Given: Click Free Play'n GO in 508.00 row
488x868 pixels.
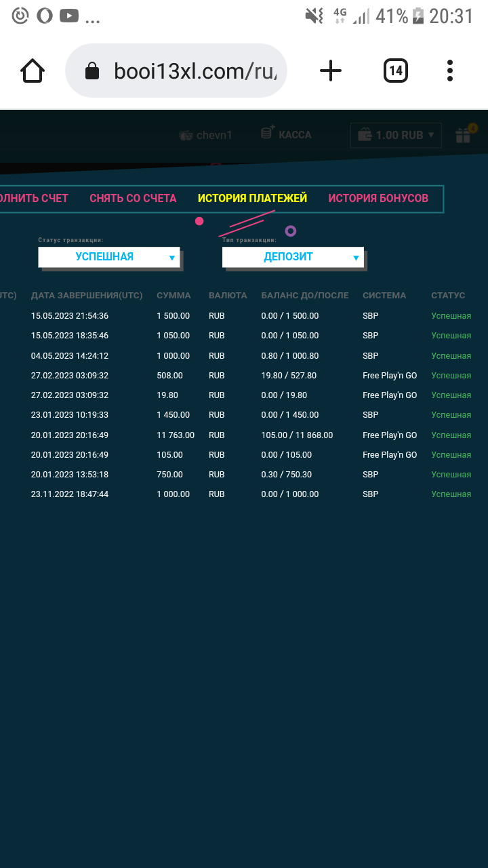Looking at the screenshot, I should click(390, 376).
